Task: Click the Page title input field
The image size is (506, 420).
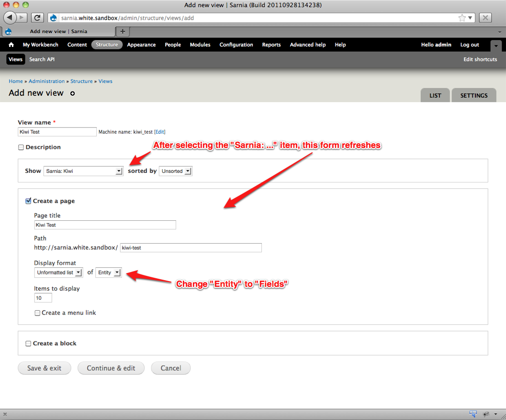Action: click(x=105, y=225)
